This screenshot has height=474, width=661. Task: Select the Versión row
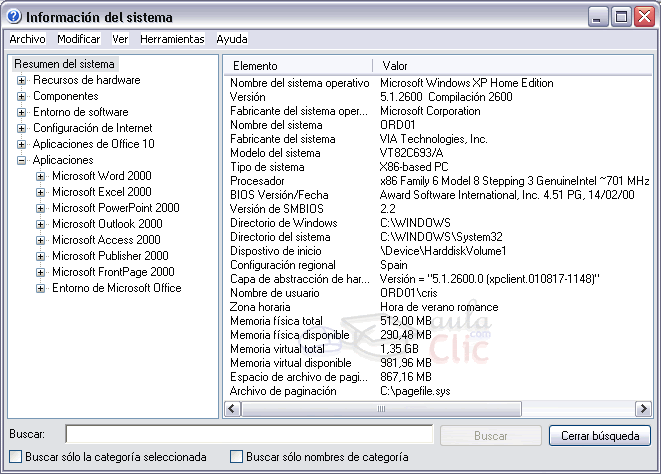tap(438, 97)
